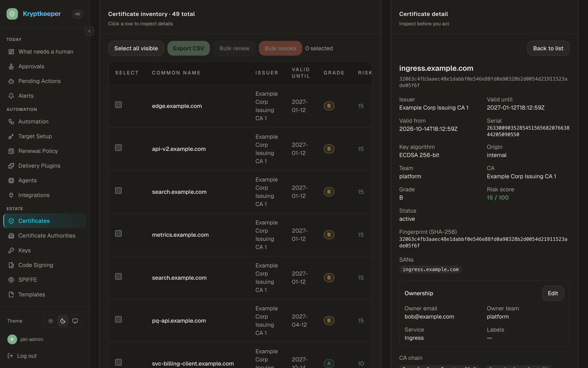Click the Automation workflow icon
588x368 pixels.
point(11,121)
